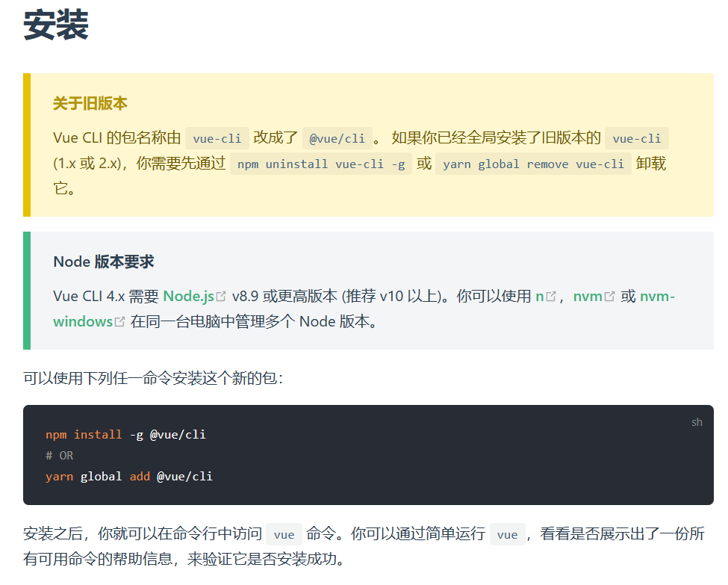Click external-link icon after the n link
The image size is (728, 585).
point(550,297)
